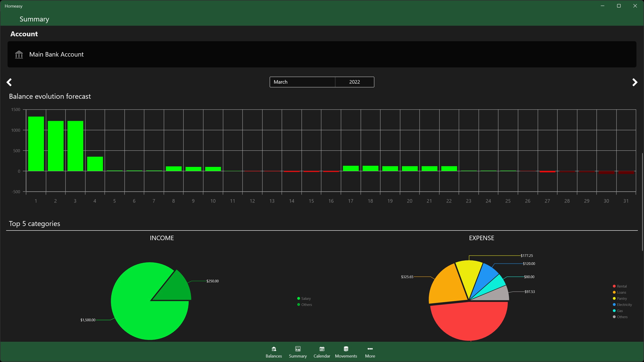Advance to next month with right arrow
Screen dimensions: 644x362
[635, 82]
